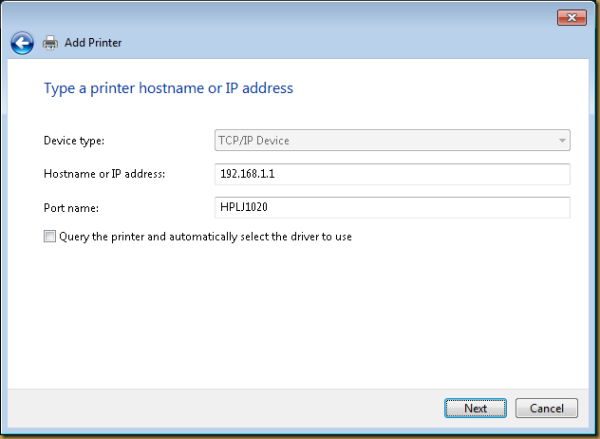Click into the Port name field

tap(392, 207)
